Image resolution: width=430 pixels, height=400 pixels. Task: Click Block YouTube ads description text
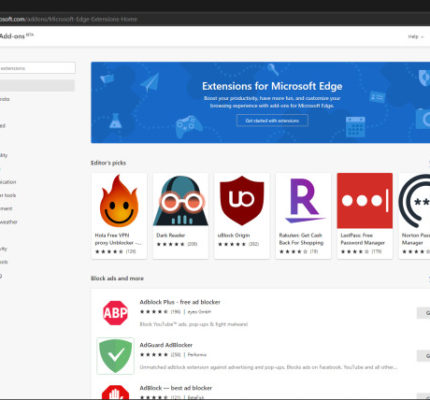pyautogui.click(x=194, y=324)
